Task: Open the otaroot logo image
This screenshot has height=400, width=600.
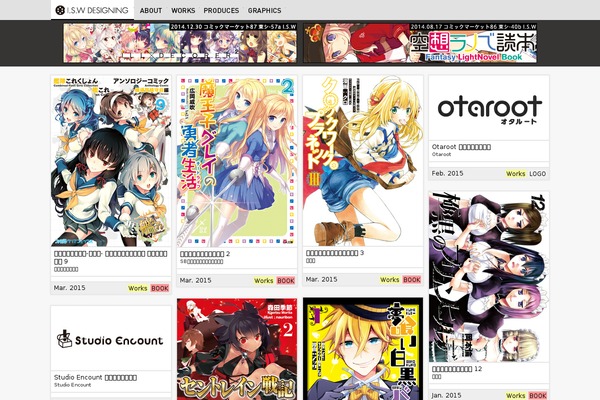Action: click(x=489, y=108)
